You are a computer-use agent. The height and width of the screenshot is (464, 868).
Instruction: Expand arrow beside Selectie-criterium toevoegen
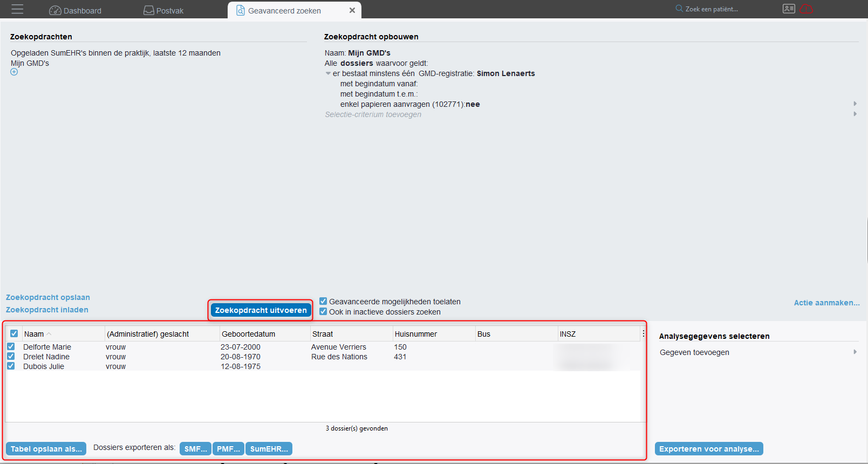855,114
